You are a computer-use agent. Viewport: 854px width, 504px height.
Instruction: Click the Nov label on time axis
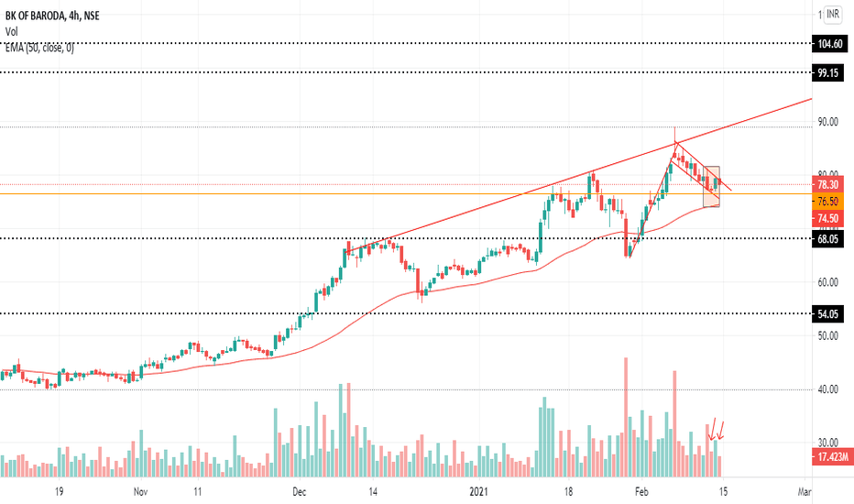pos(140,491)
